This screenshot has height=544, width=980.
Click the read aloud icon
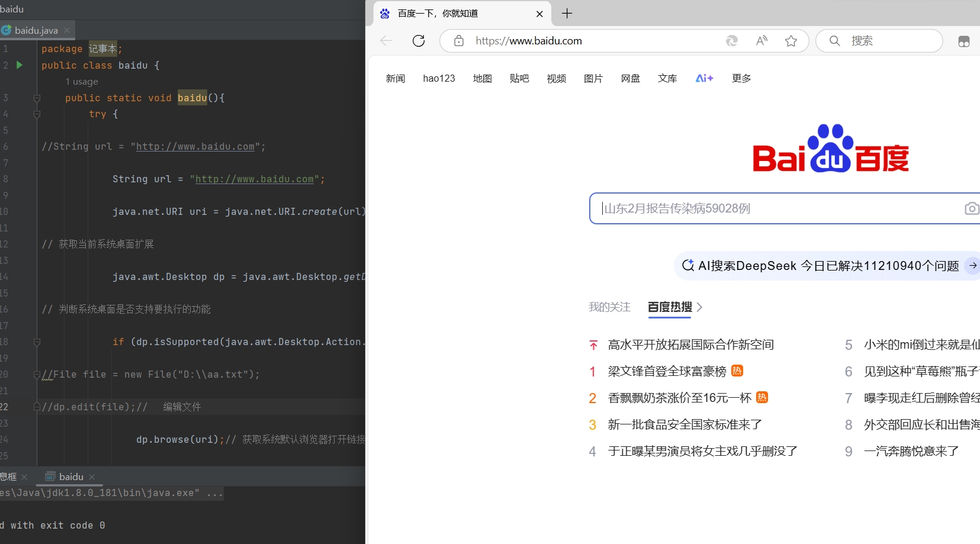tap(761, 41)
